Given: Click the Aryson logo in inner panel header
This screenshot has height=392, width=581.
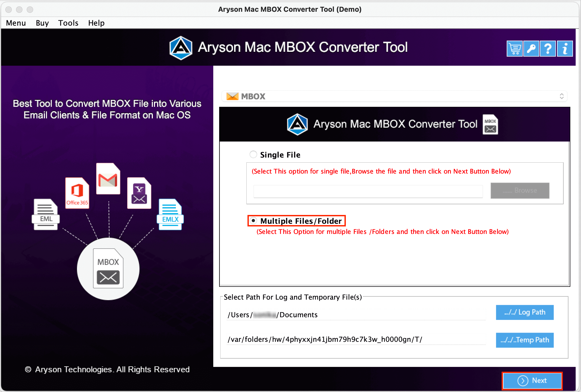Looking at the screenshot, I should [297, 124].
